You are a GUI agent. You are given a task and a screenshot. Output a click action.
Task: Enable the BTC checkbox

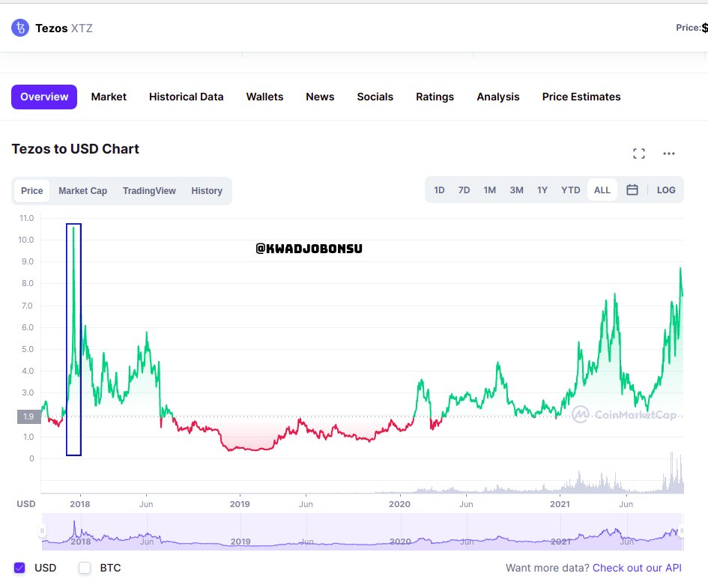(x=85, y=568)
